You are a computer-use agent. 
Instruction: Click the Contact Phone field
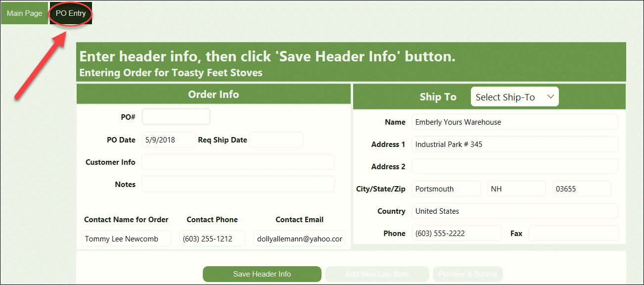point(212,238)
